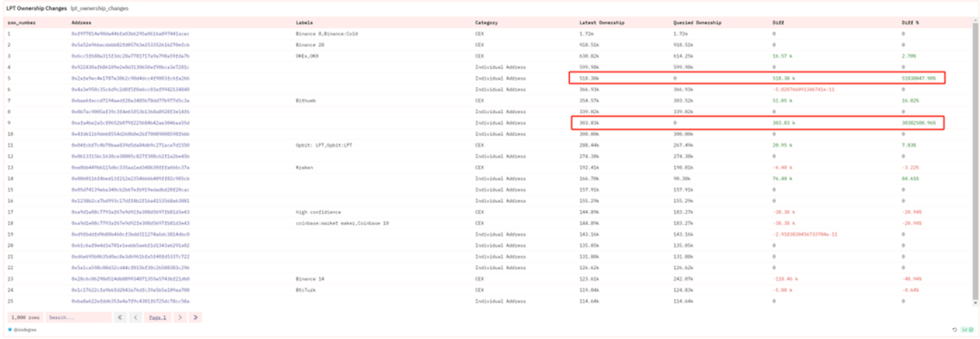Click the blue dot beside @sixdegree

click(9, 329)
